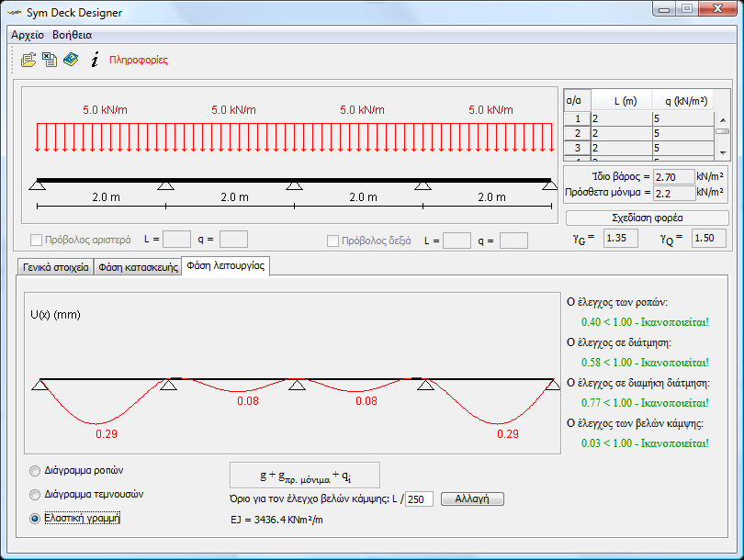Click the right cantilever q input field

click(513, 241)
